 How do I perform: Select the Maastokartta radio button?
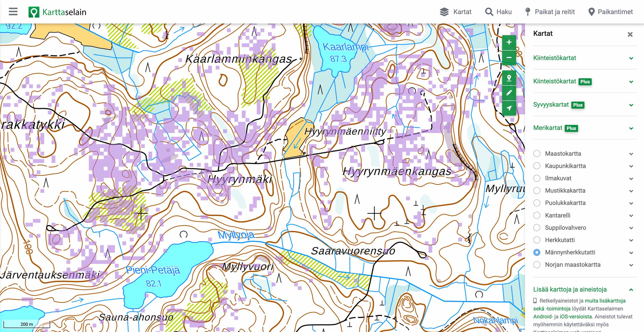coord(537,154)
